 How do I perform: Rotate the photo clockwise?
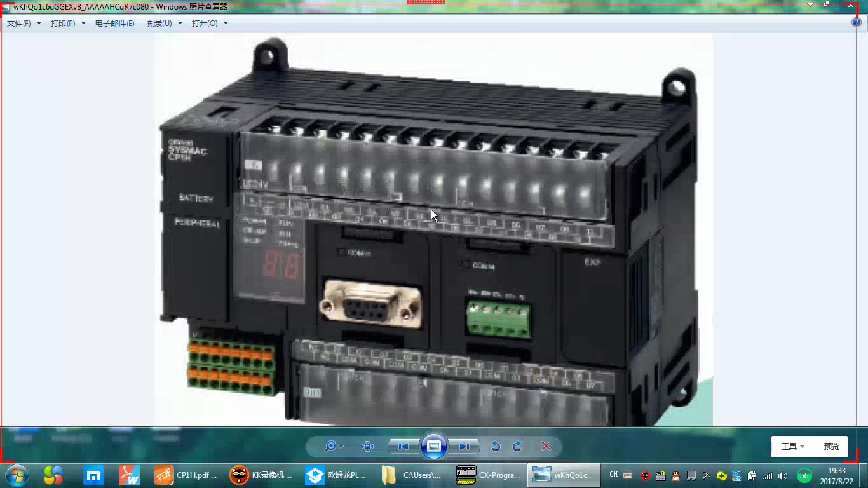pyautogui.click(x=517, y=447)
